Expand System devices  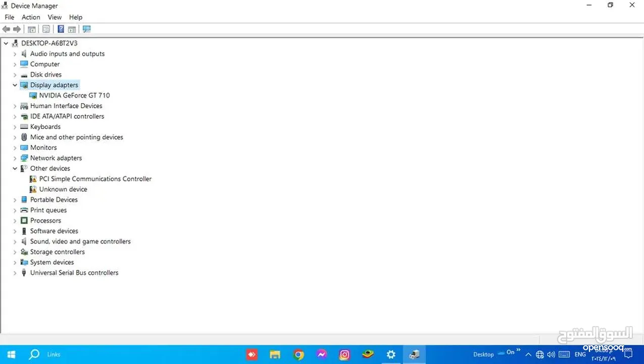tap(15, 262)
